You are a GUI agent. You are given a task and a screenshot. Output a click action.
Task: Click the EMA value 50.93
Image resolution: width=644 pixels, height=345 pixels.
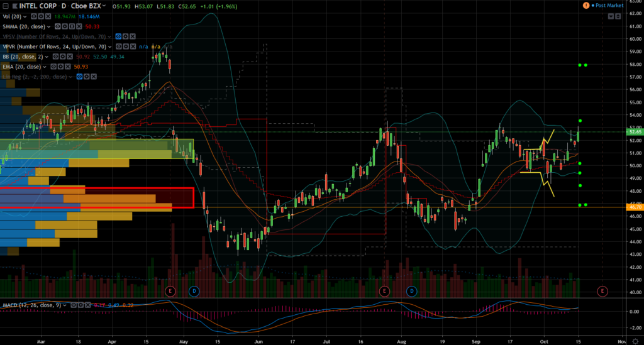click(81, 67)
